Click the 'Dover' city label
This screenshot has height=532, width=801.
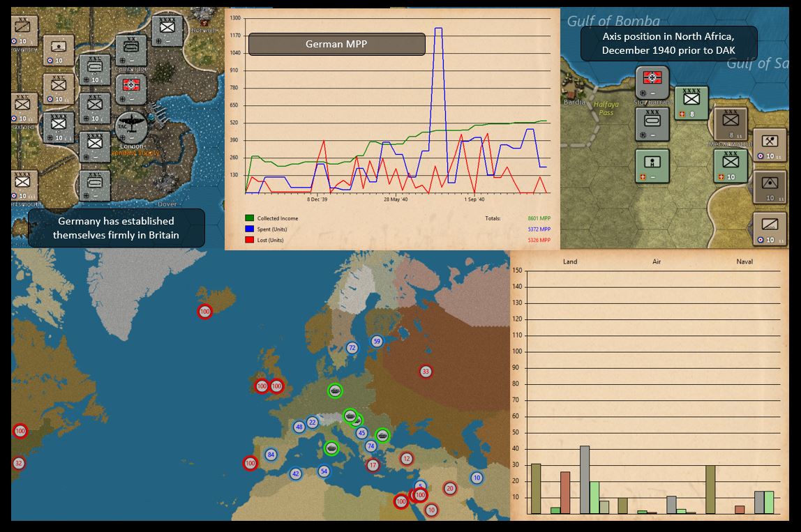[x=167, y=204]
